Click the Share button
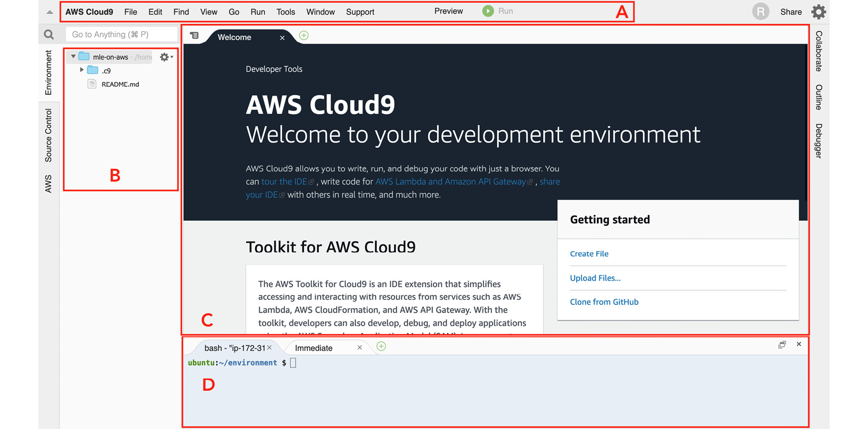The image size is (868, 429). [x=791, y=12]
